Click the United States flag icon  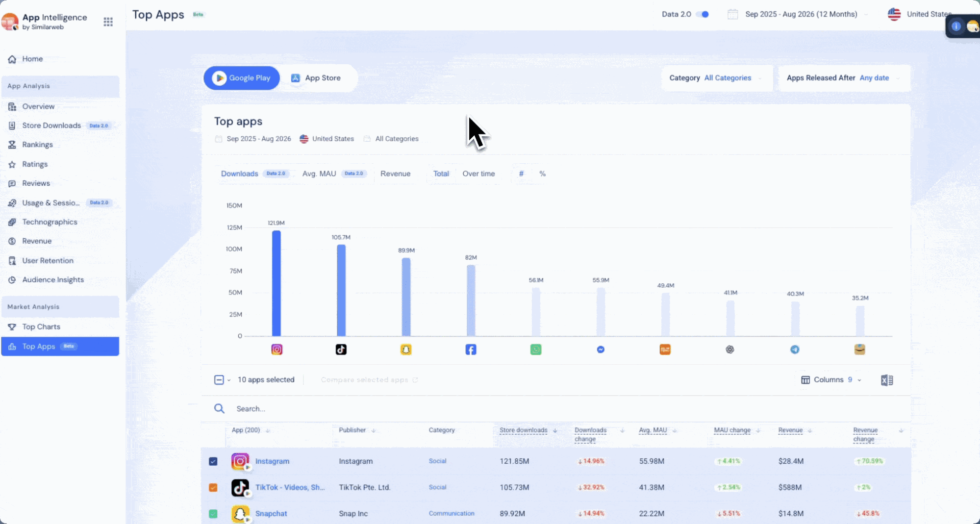point(894,14)
